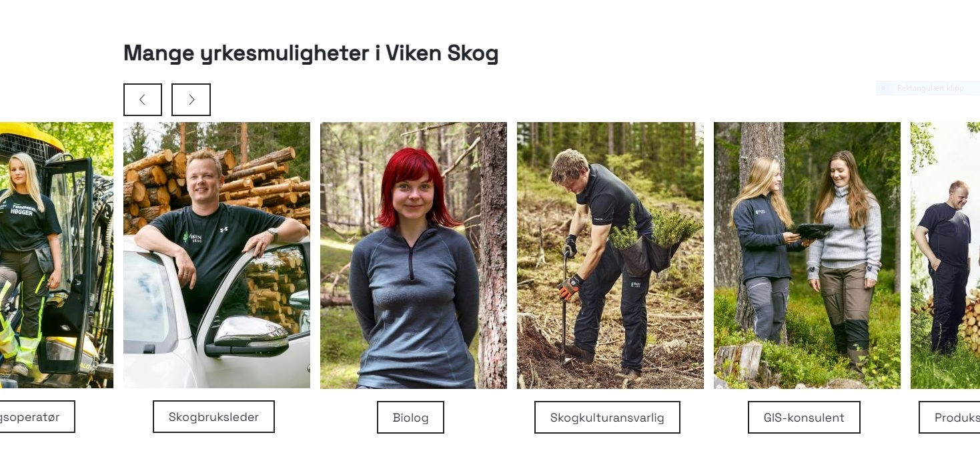
Task: Open the Skogbruksleder label button
Action: click(213, 417)
